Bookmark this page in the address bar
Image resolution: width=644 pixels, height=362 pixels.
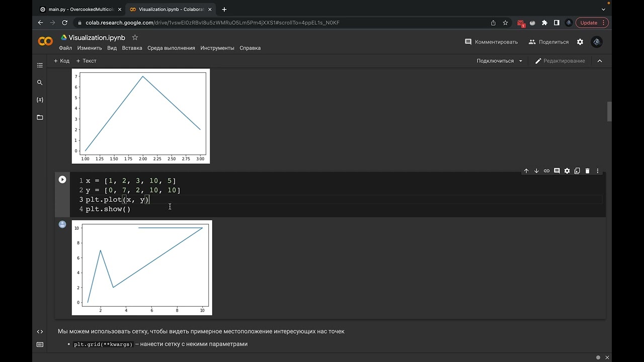tap(505, 23)
